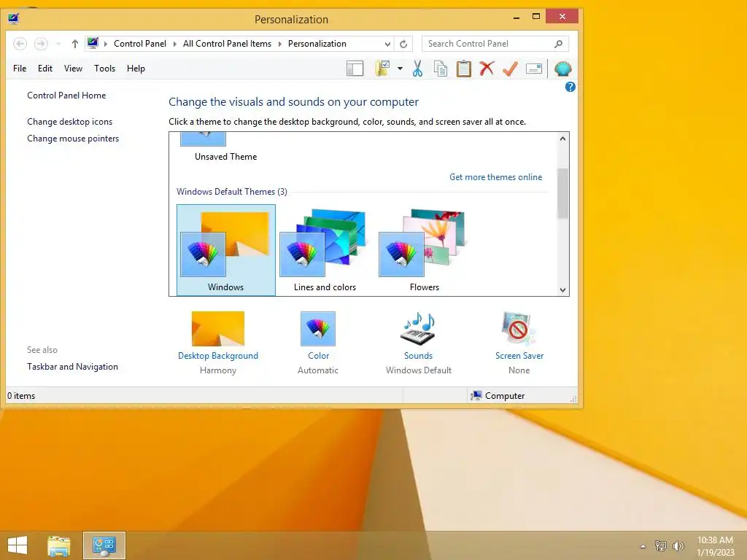Screen dimensions: 747x560
Task: Click the red X Delete icon
Action: point(487,69)
